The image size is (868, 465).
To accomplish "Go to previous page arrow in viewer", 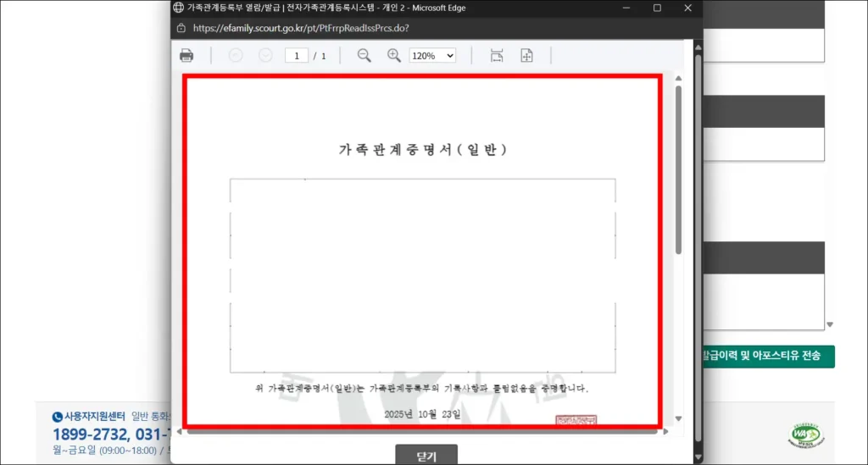I will pyautogui.click(x=236, y=55).
